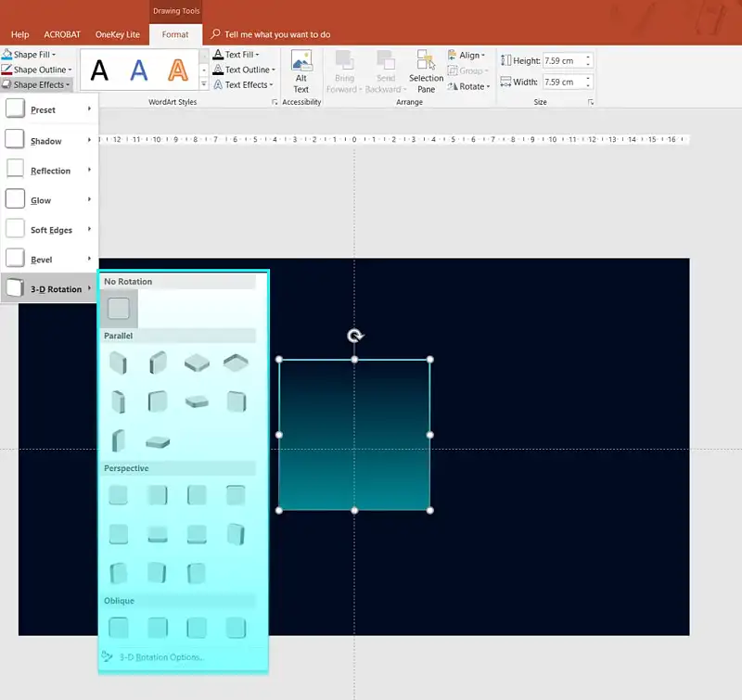
Task: Open the Shadow effects submenu
Action: pos(49,141)
